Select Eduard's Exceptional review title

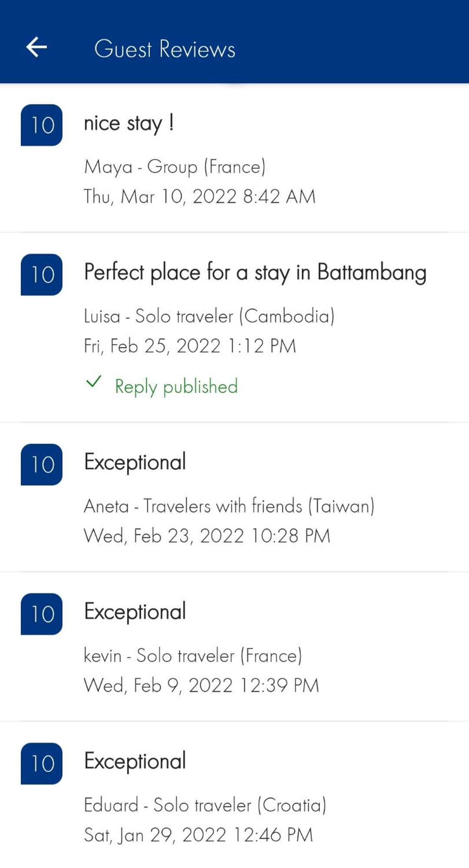click(x=135, y=761)
